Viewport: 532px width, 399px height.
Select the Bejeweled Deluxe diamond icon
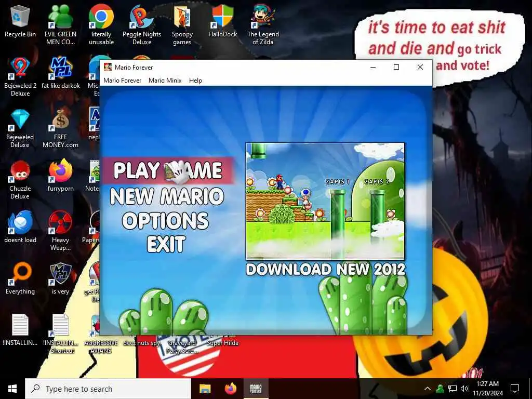click(x=20, y=128)
